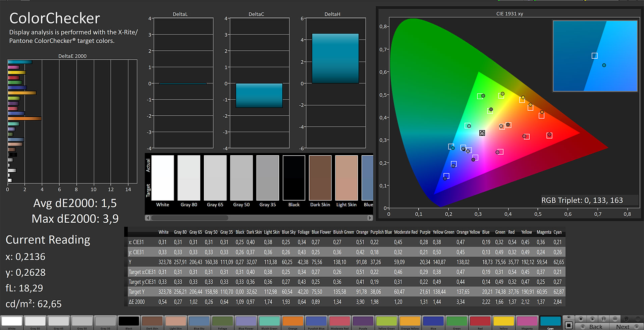Image resolution: width=644 pixels, height=330 pixels.
Task: Click the stop measurement icon
Action: (581, 319)
